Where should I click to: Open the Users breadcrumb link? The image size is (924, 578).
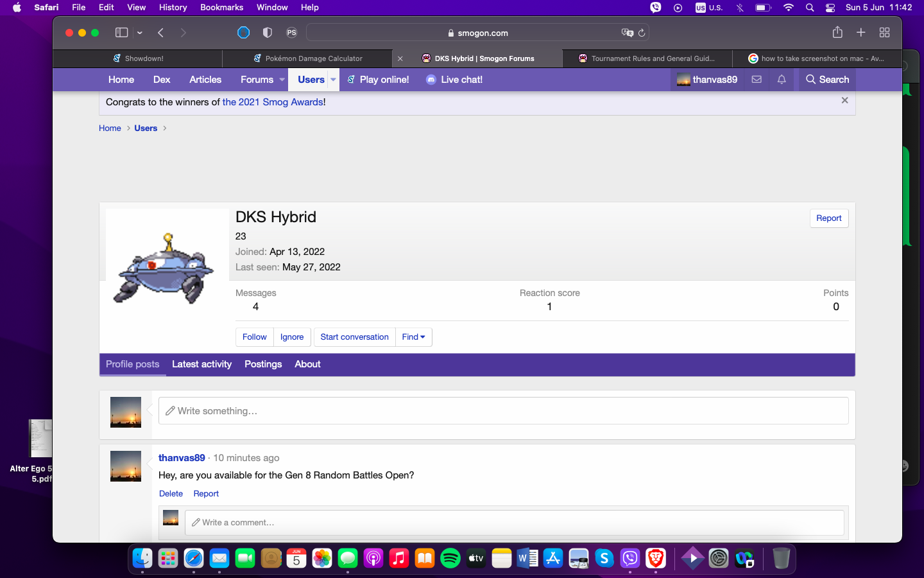click(146, 128)
